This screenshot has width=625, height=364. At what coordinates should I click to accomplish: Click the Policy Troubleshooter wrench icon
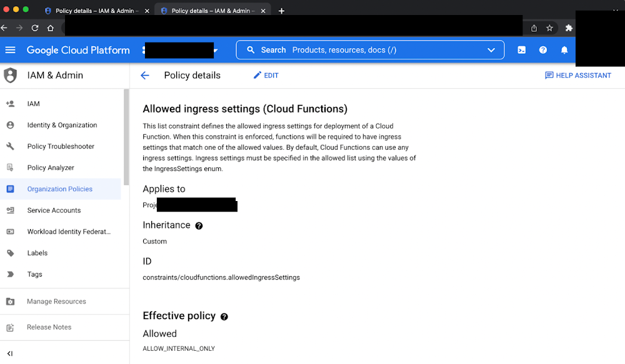[11, 147]
